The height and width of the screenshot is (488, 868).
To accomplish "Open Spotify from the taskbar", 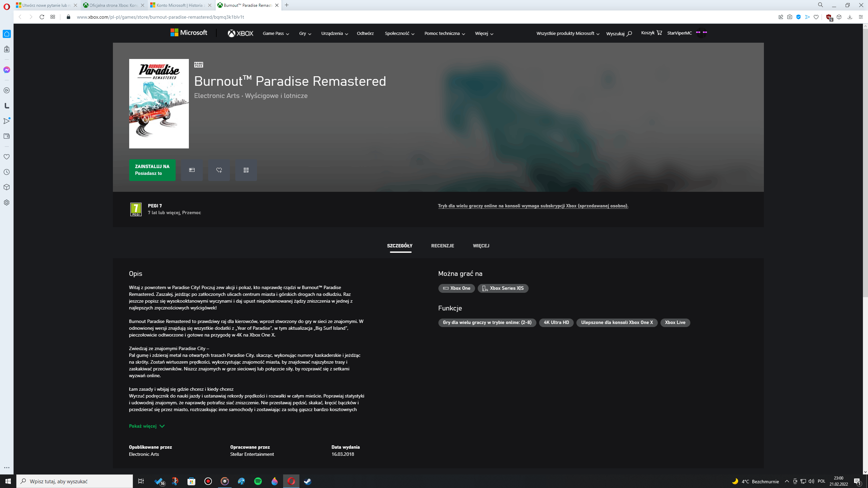I will tap(258, 481).
